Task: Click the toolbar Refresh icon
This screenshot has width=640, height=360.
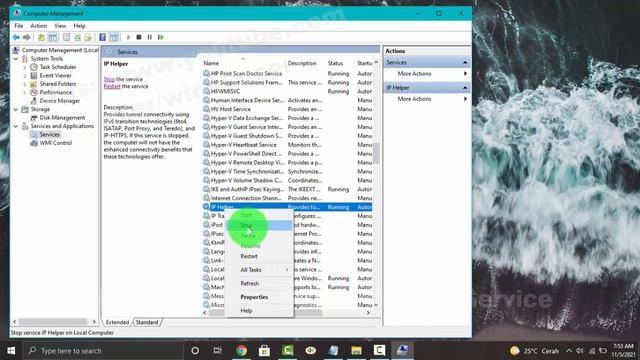Action: [x=77, y=37]
